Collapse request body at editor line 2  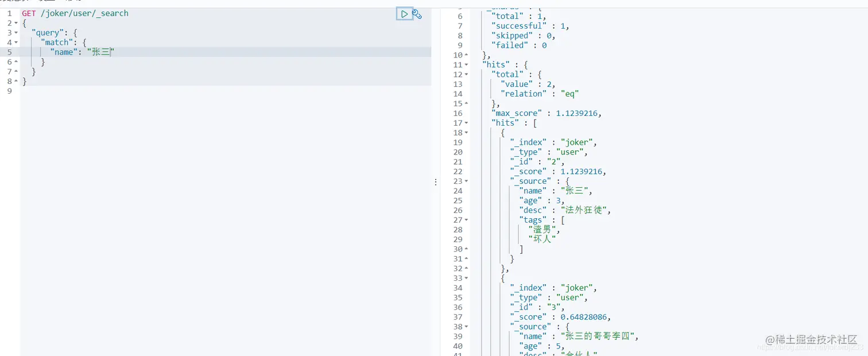click(16, 23)
